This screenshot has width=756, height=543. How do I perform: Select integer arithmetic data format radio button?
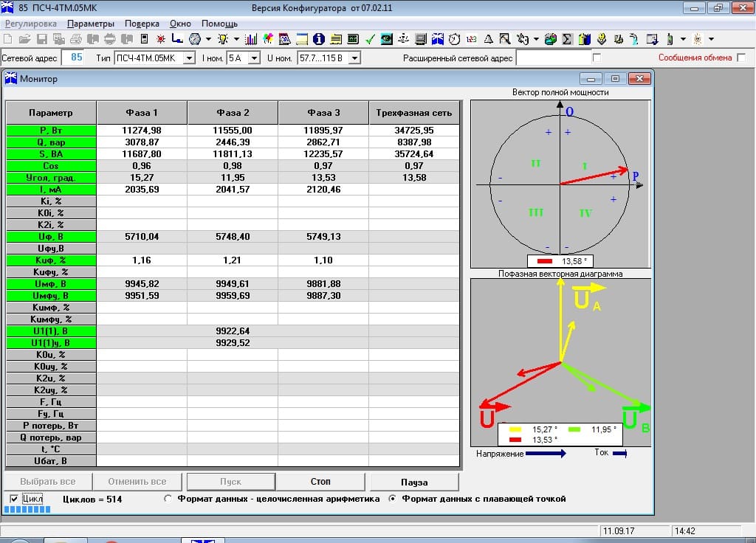point(168,499)
